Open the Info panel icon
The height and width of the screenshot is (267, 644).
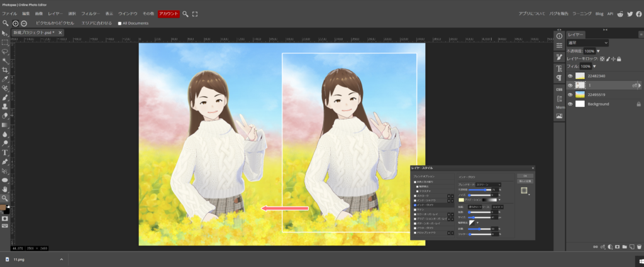coord(559,36)
